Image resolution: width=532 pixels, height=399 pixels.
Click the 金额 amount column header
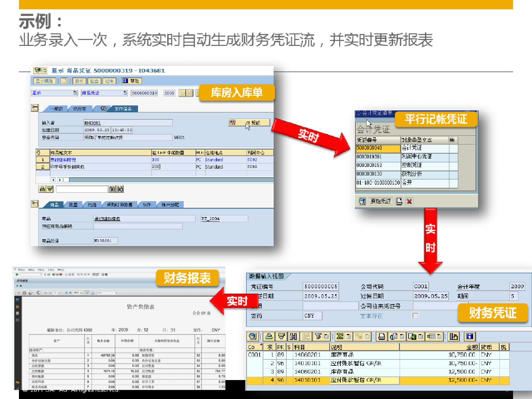coord(440,347)
